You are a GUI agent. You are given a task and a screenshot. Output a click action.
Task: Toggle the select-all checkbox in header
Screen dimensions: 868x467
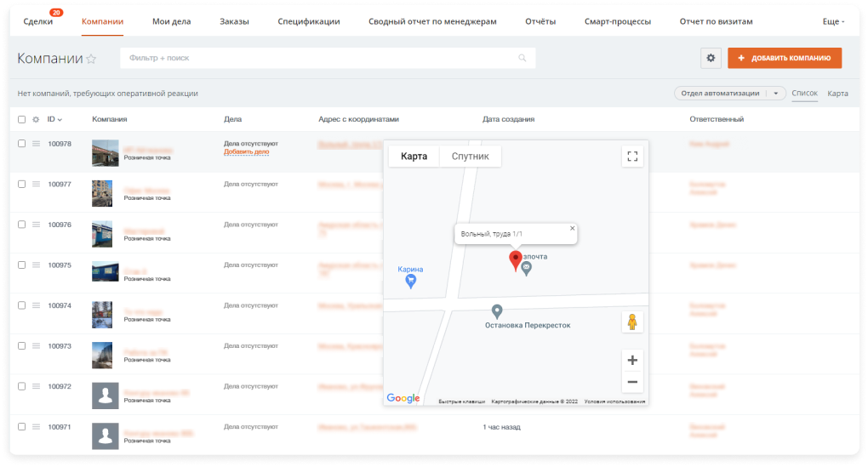(x=22, y=119)
